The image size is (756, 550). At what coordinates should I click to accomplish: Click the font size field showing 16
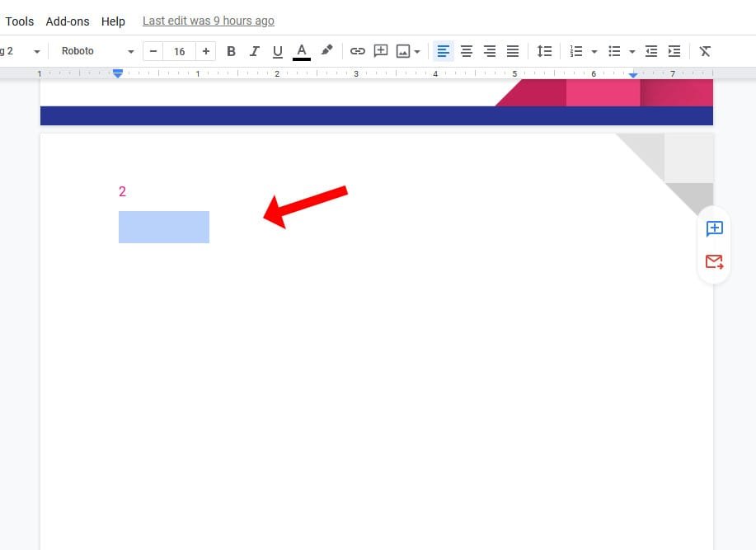click(180, 51)
